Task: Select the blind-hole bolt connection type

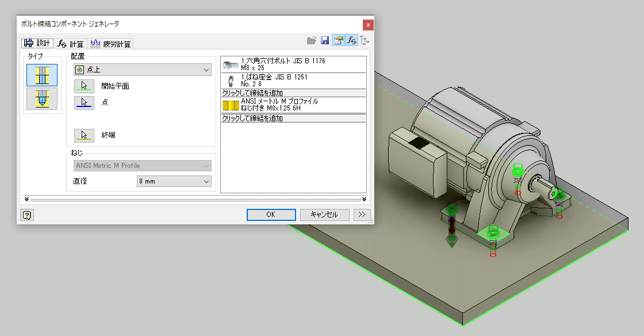Action: pyautogui.click(x=42, y=98)
